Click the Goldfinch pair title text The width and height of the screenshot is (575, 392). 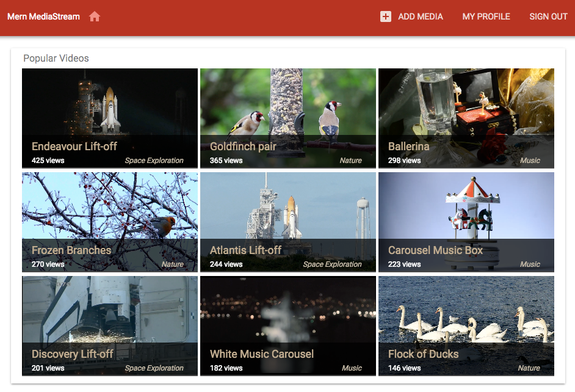pyautogui.click(x=243, y=147)
